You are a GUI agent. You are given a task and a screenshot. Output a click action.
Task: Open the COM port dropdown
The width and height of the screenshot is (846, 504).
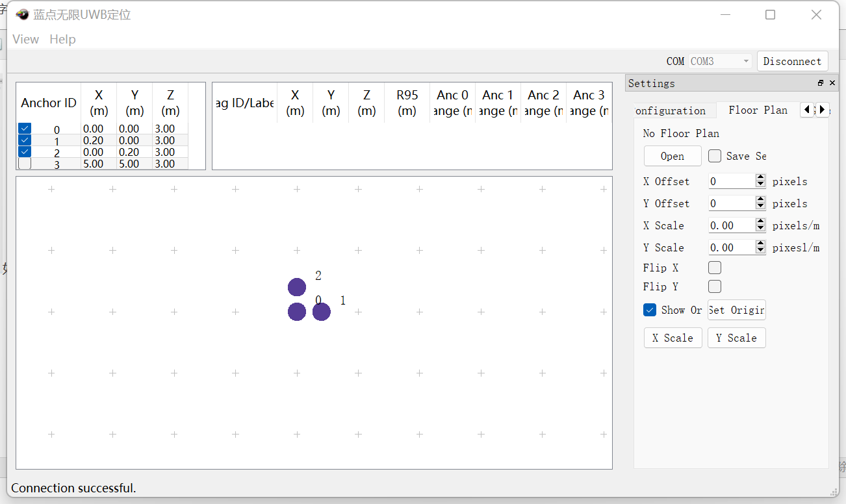tap(720, 61)
